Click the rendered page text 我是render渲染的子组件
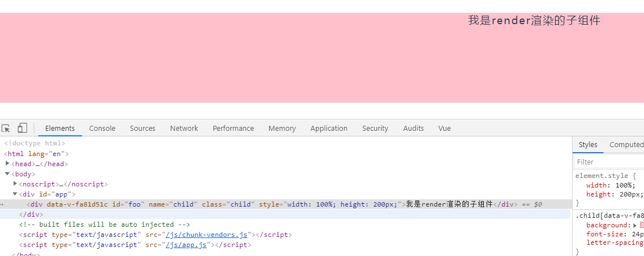Screen dimensions: 644x256 534,21
